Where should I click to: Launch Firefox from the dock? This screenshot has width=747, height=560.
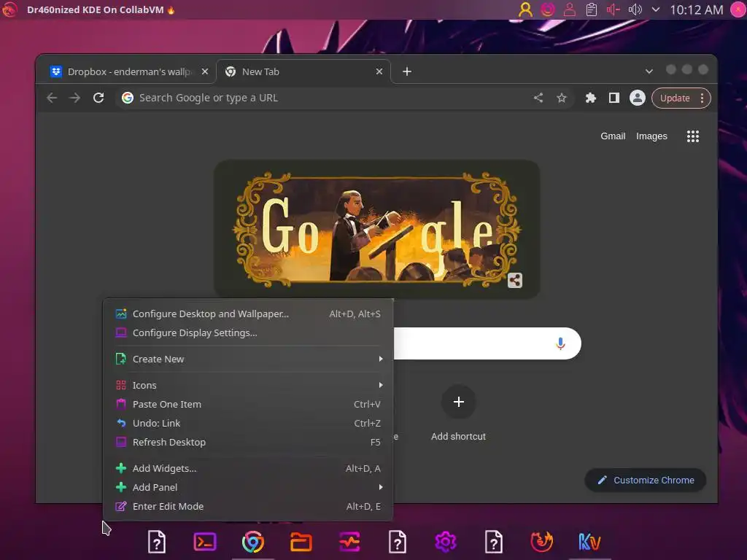(542, 542)
